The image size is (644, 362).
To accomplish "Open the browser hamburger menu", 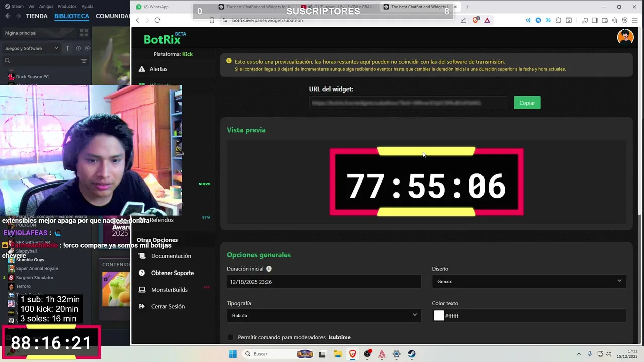I will [635, 20].
